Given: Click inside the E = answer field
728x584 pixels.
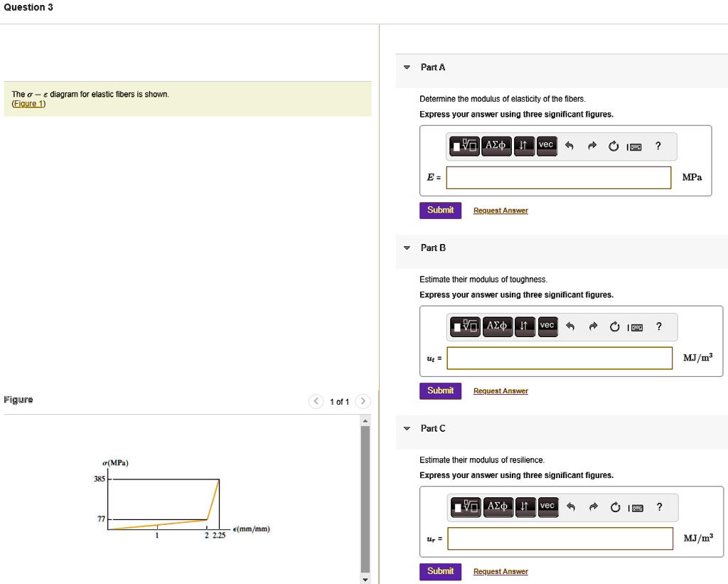Looking at the screenshot, I should [x=558, y=177].
